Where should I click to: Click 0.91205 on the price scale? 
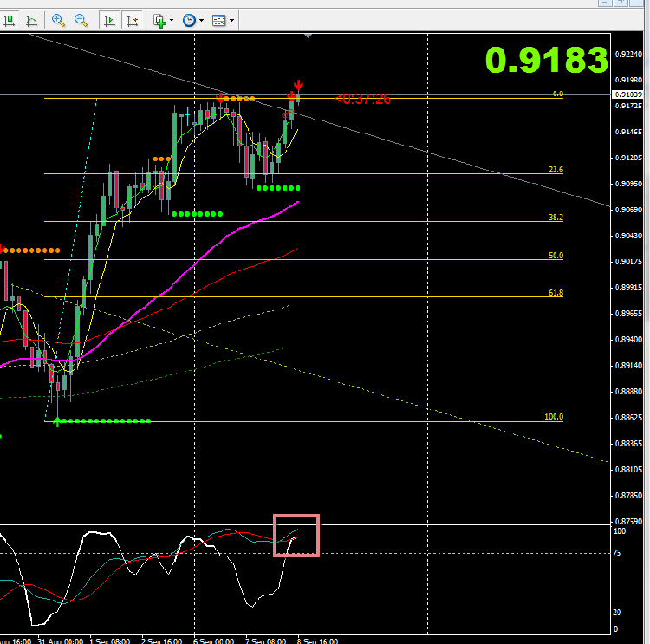[628, 158]
